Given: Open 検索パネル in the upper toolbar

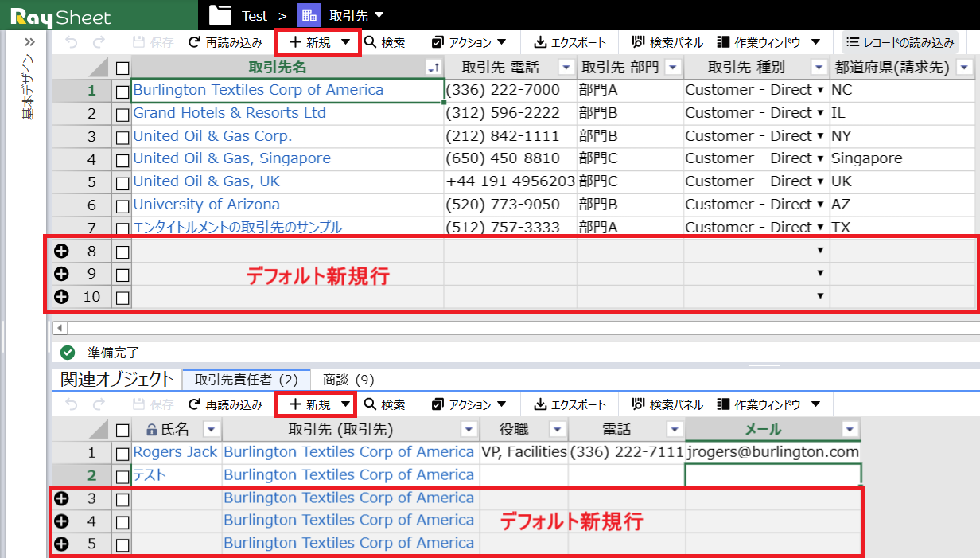Looking at the screenshot, I should tap(667, 42).
